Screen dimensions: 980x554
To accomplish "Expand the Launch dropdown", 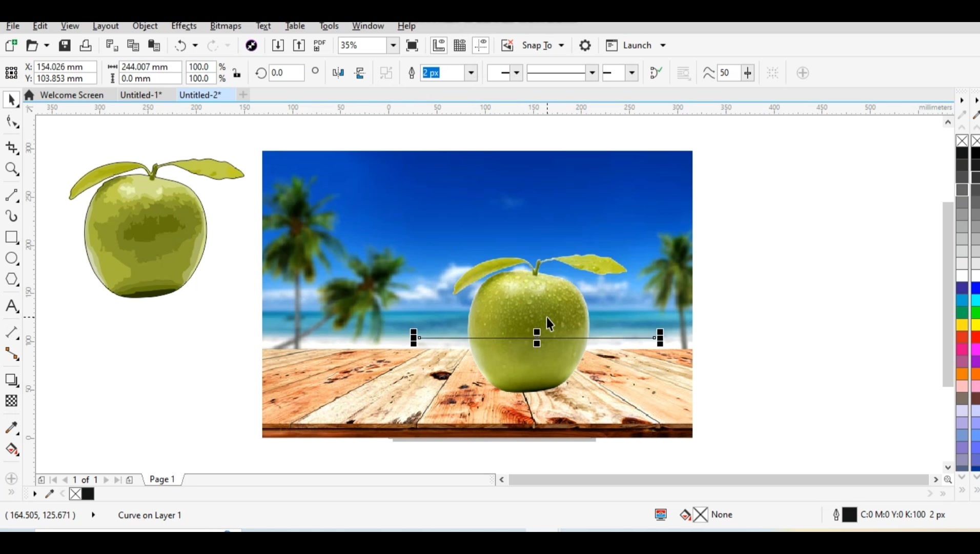I will point(663,45).
